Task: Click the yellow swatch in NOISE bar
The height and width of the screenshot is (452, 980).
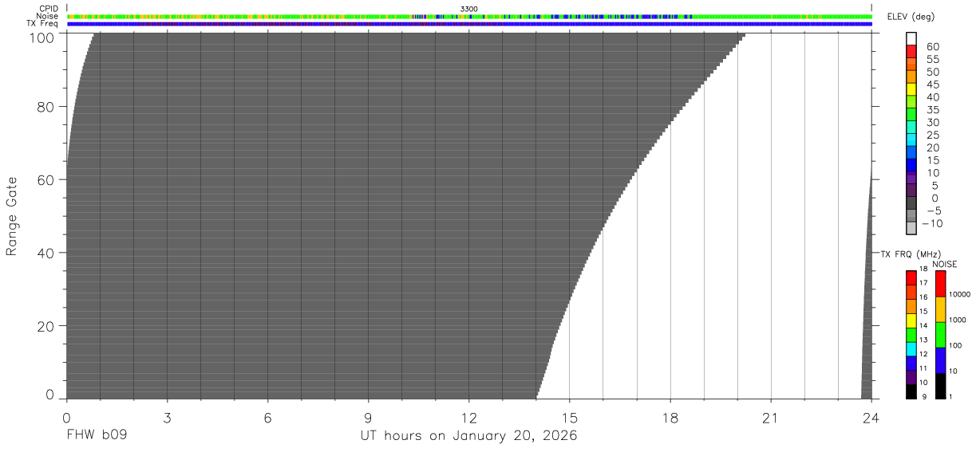Action: click(940, 309)
